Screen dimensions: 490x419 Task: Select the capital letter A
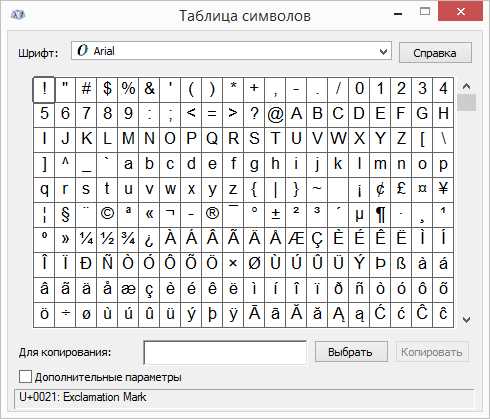coord(296,115)
